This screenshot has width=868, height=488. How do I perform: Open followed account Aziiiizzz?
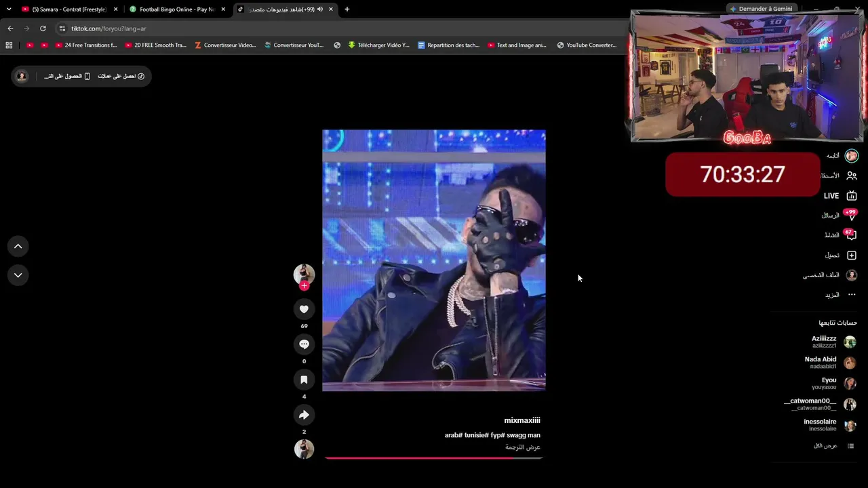[833, 342]
